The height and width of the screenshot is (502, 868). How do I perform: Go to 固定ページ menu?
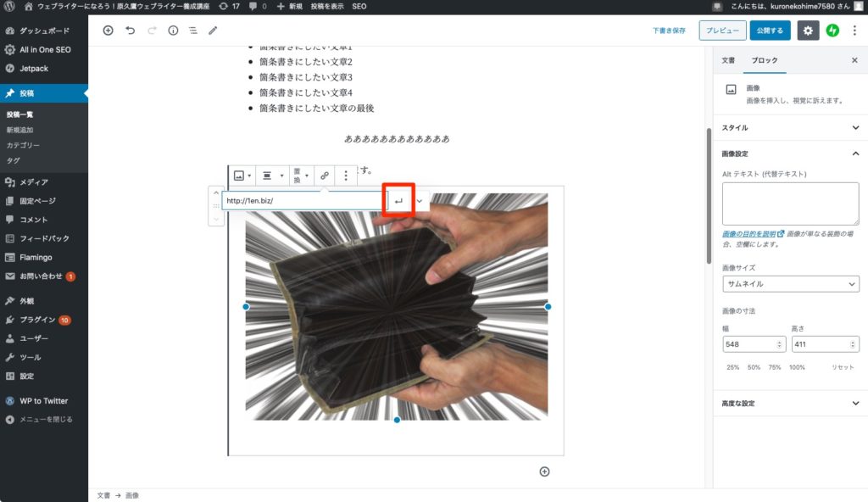click(44, 201)
